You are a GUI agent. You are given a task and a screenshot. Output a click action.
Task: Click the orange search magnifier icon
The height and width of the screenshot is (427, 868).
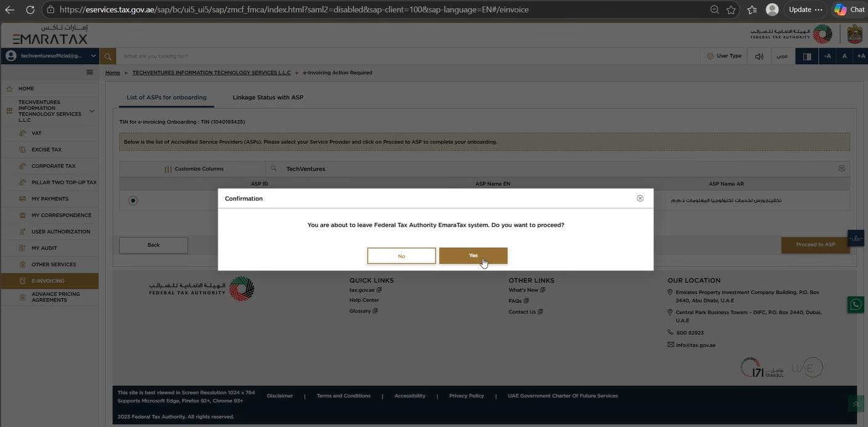click(108, 57)
